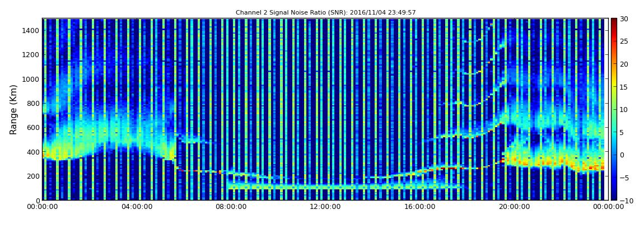Click the plot title Channel 2 Signal Noise Ratio

[x=325, y=13]
